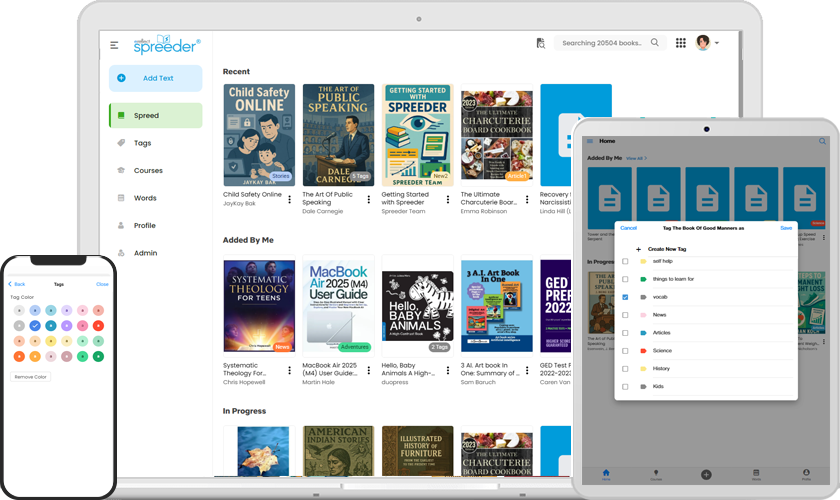Screen dimensions: 840x500
Task: Tap the Profile icon in the tablet bottom bar
Action: click(x=806, y=474)
